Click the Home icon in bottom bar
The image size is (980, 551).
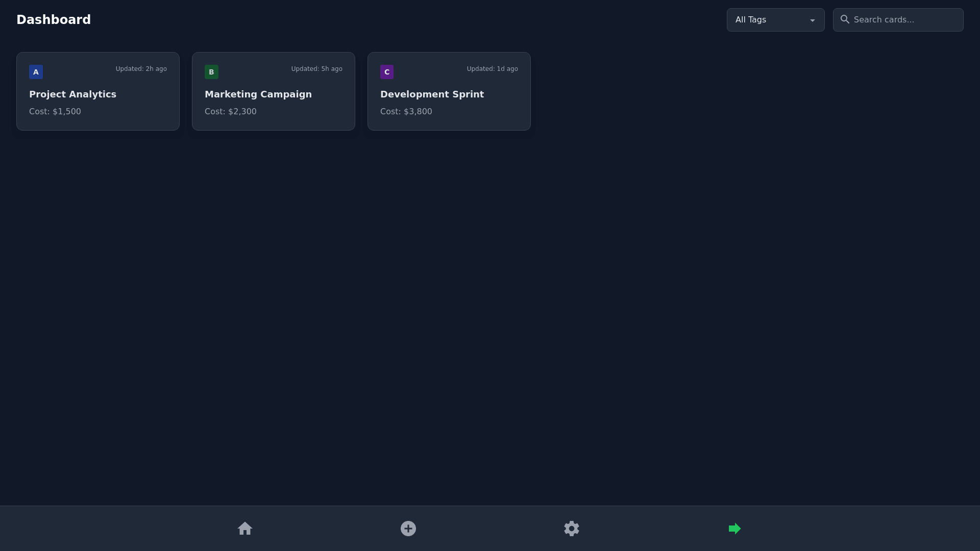pyautogui.click(x=245, y=529)
